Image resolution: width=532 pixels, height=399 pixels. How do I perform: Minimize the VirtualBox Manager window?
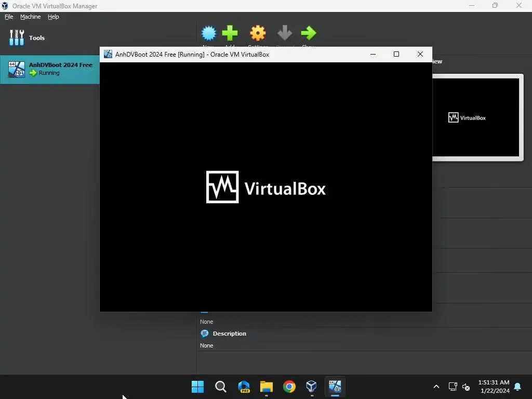point(472,5)
